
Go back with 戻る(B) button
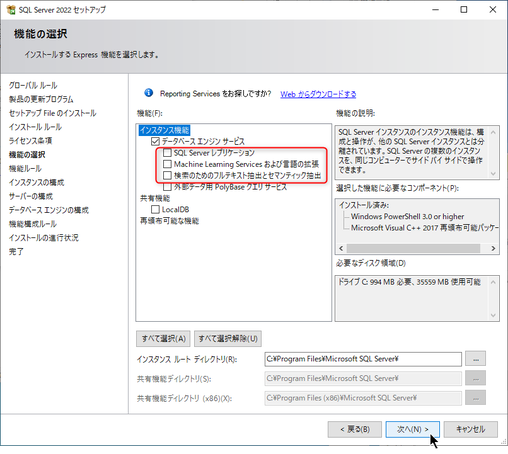[355, 429]
